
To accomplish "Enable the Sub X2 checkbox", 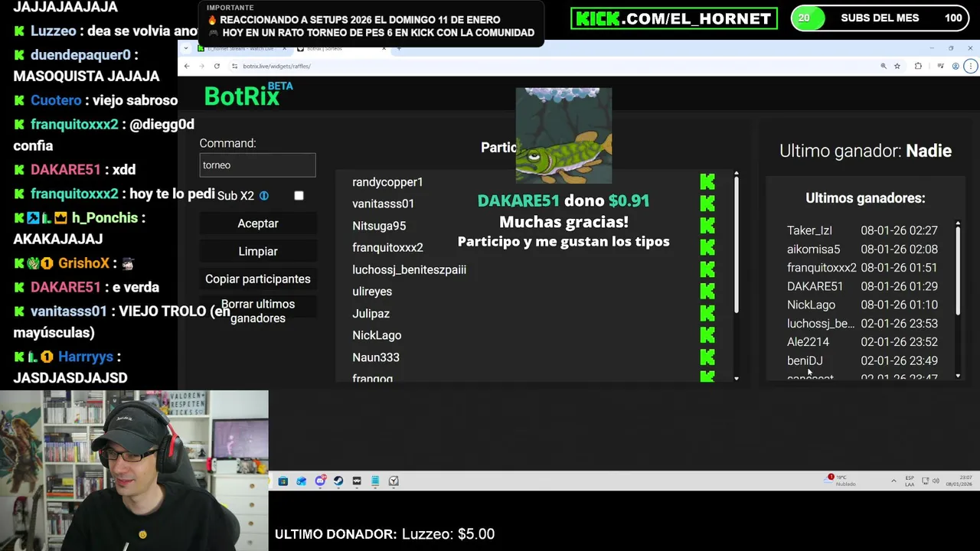I will click(x=299, y=195).
